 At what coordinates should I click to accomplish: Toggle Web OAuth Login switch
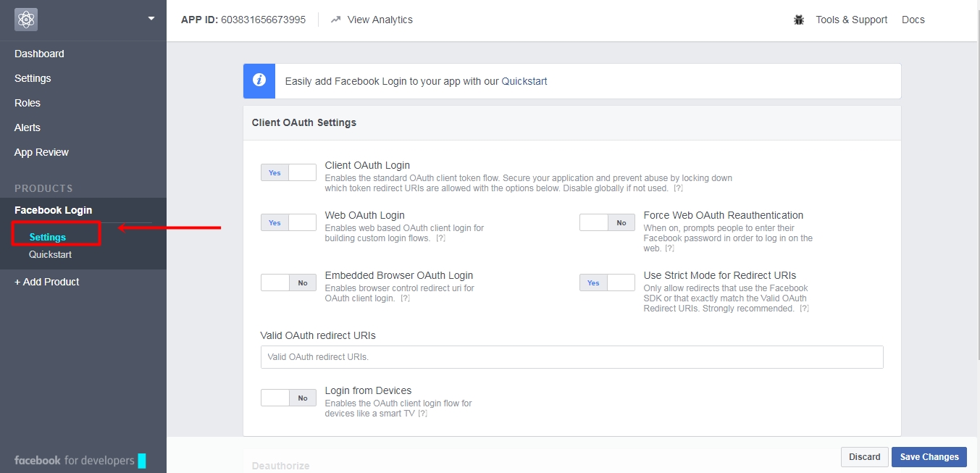288,222
